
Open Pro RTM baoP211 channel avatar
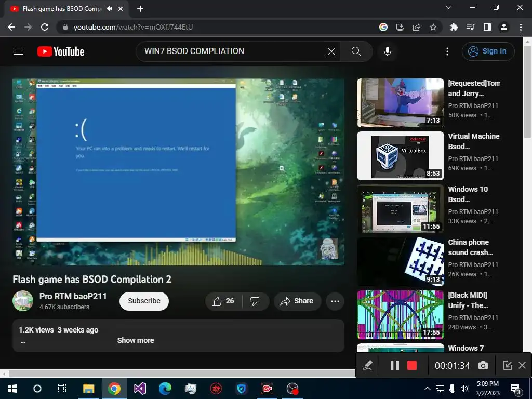[x=23, y=301]
